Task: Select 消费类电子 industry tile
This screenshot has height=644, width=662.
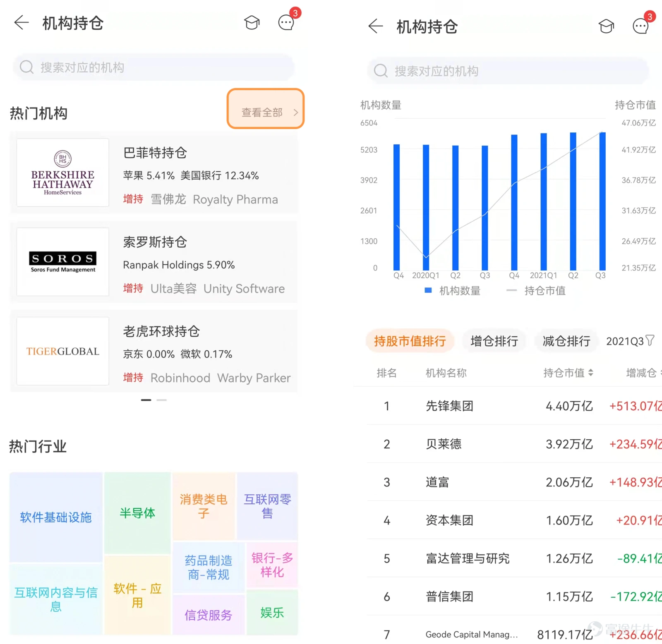Action: [204, 506]
